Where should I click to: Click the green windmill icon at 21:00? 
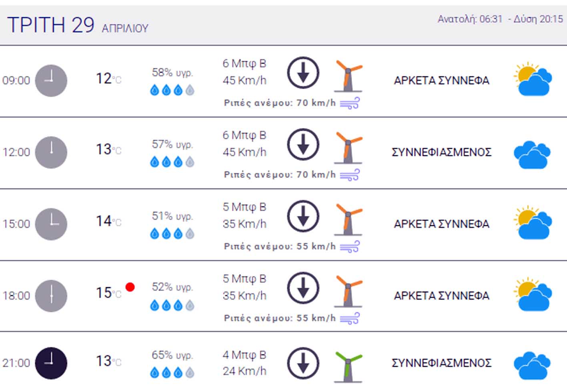click(348, 367)
